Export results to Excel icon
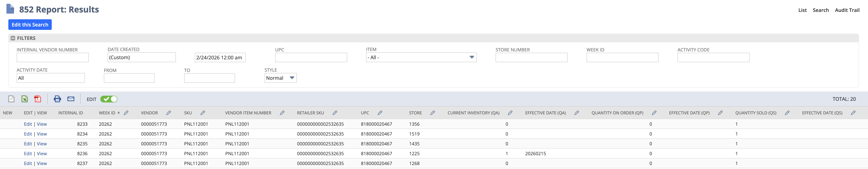868x169 pixels. point(25,99)
